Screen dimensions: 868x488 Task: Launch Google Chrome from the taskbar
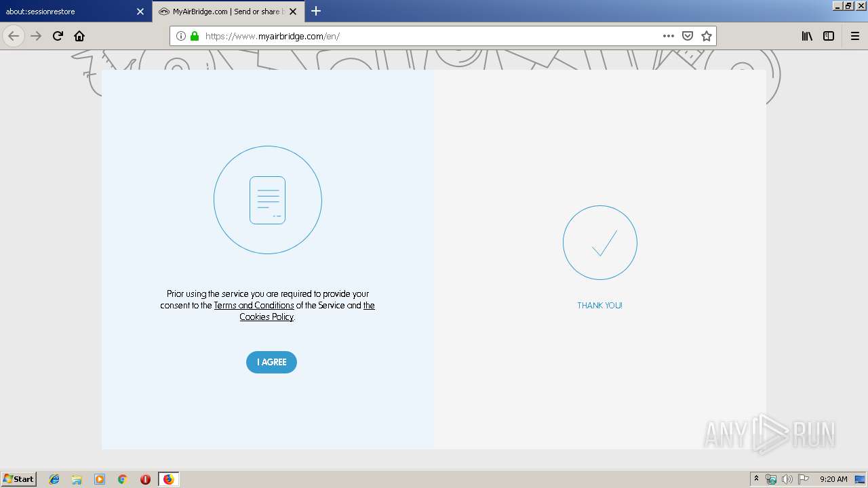(123, 479)
